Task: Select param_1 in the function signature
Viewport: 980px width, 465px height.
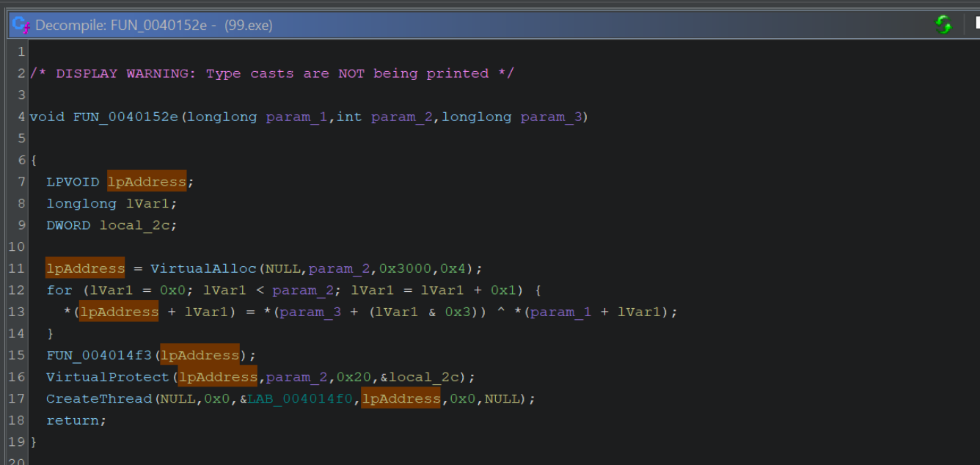Action: pos(296,117)
